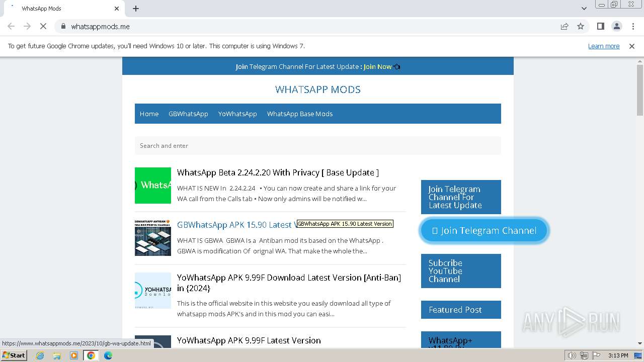Image resolution: width=644 pixels, height=362 pixels.
Task: Open the volume tray icon
Action: (x=572, y=355)
